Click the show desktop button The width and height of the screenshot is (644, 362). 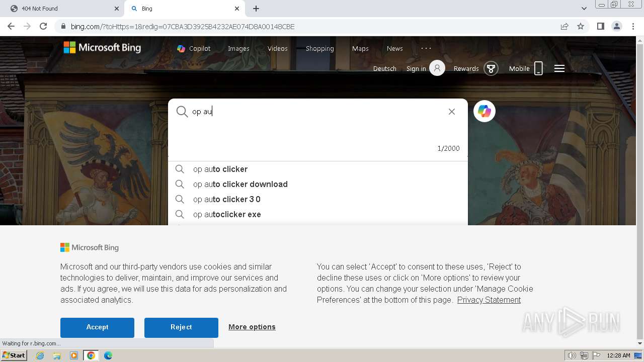pos(638,355)
